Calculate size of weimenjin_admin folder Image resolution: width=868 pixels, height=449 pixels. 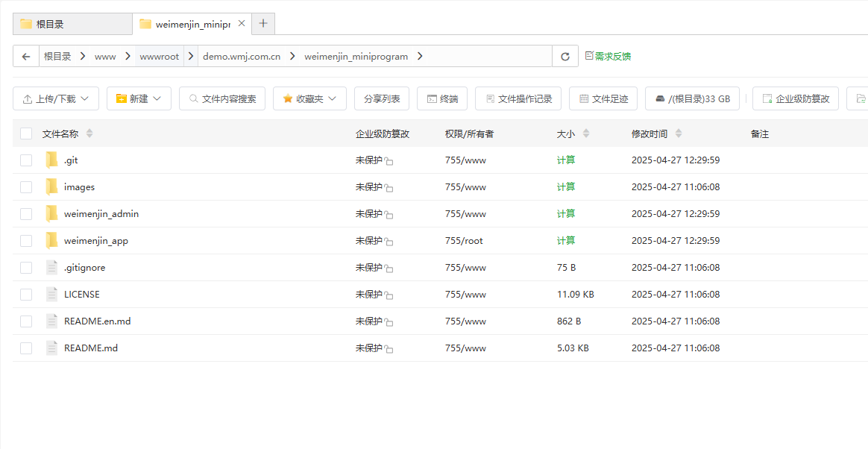point(566,214)
